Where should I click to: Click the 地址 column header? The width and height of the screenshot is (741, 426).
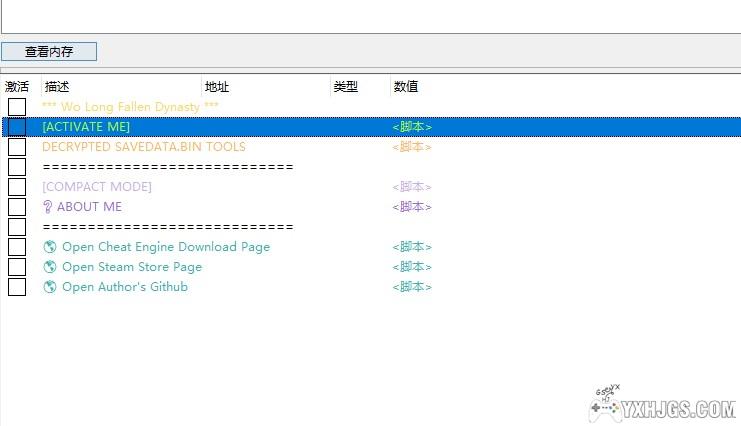tap(217, 87)
